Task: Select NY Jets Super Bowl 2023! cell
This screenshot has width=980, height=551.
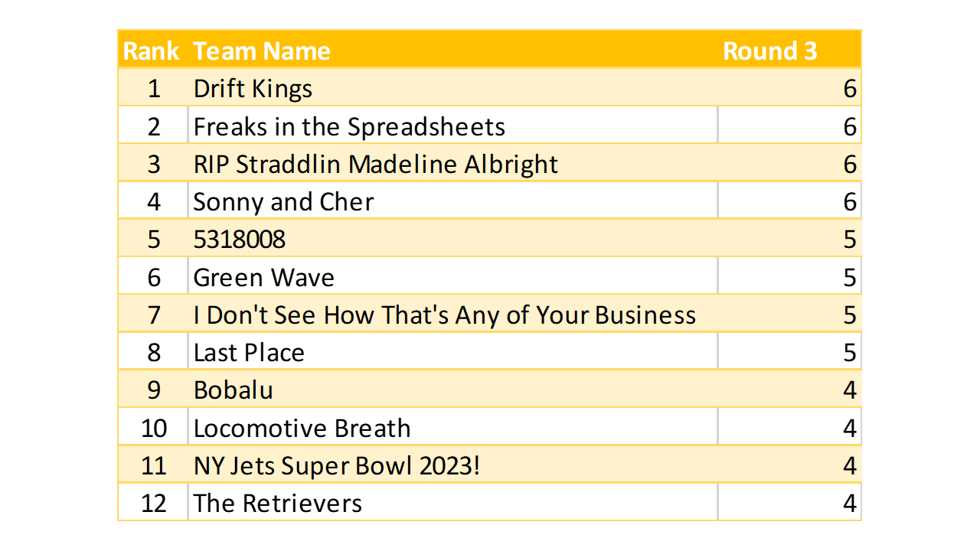Action: point(337,465)
